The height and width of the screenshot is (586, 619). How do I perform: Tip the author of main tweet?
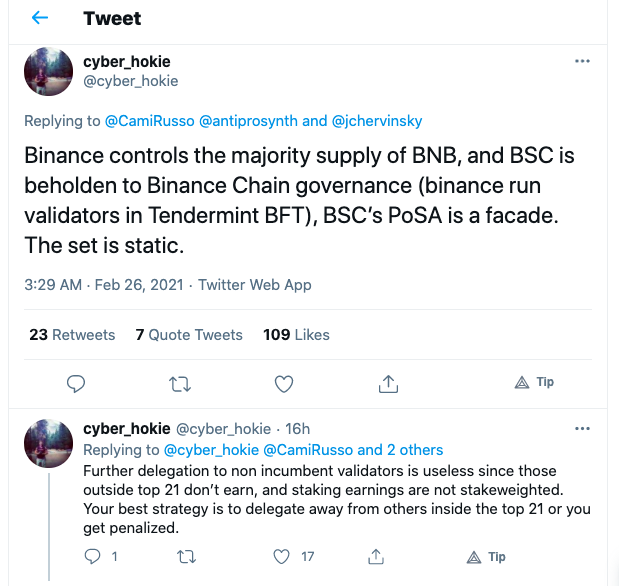(x=535, y=382)
